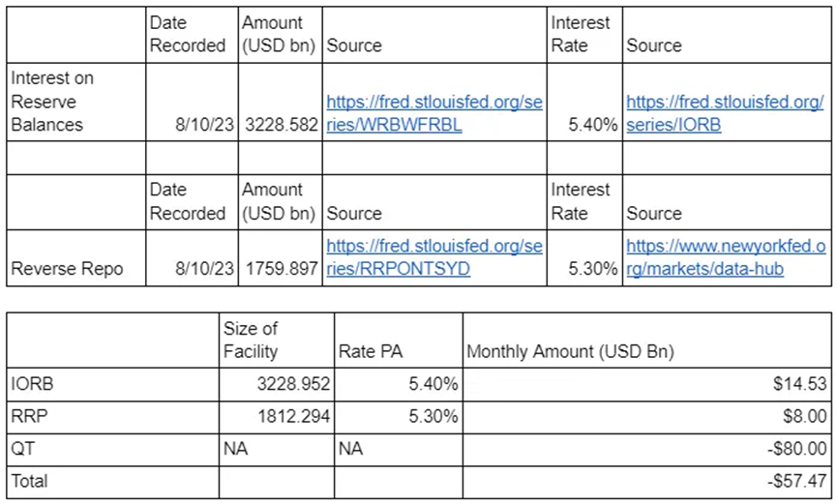Select the -$57.47 total amount cell
The image size is (837, 504).
647,482
